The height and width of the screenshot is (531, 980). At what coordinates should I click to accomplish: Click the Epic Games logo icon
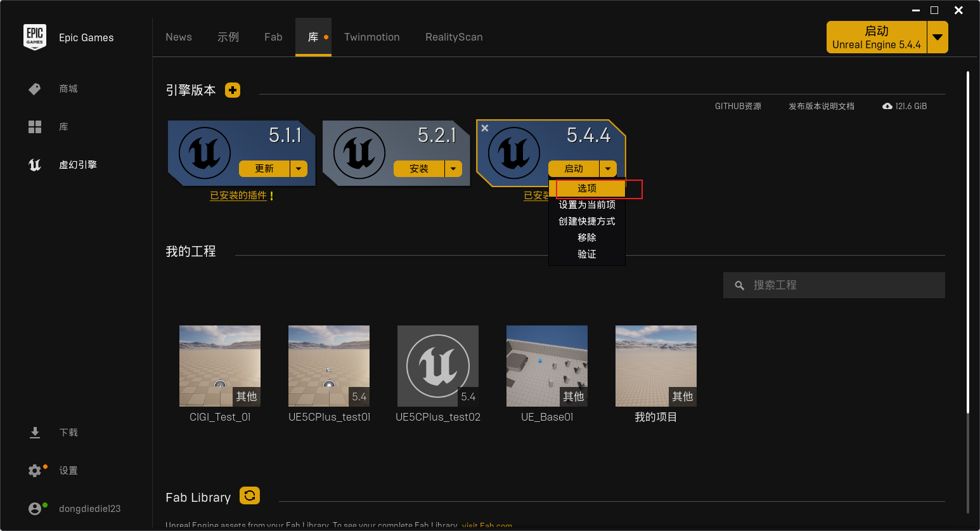35,37
